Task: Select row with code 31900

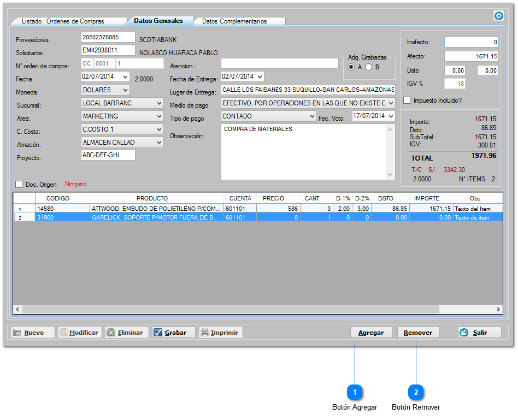Action: pos(258,217)
